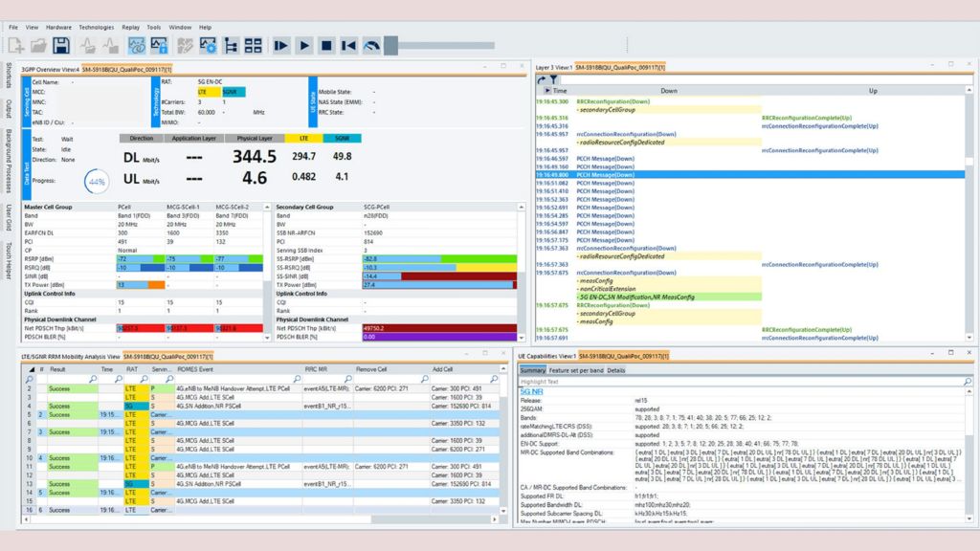Expand the Background Processes side panel

click(8, 162)
